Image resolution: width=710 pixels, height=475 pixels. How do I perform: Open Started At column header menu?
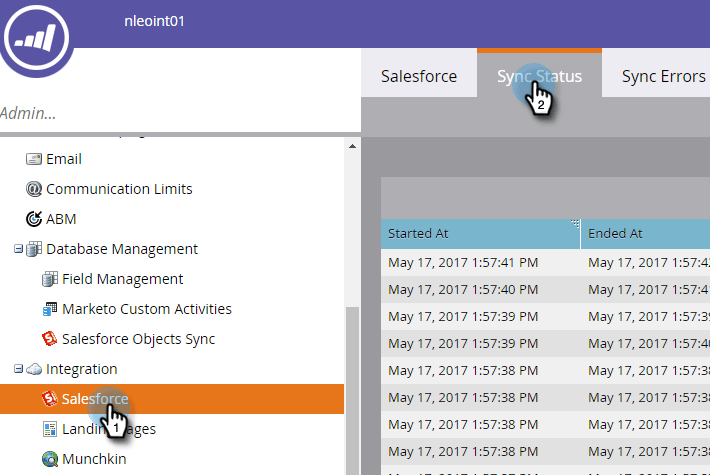[575, 224]
